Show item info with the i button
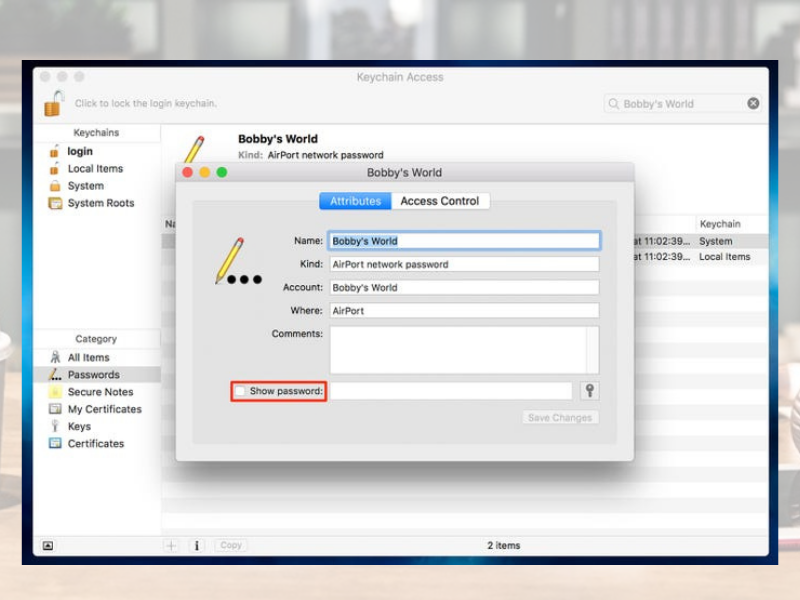800x600 pixels. 197,545
